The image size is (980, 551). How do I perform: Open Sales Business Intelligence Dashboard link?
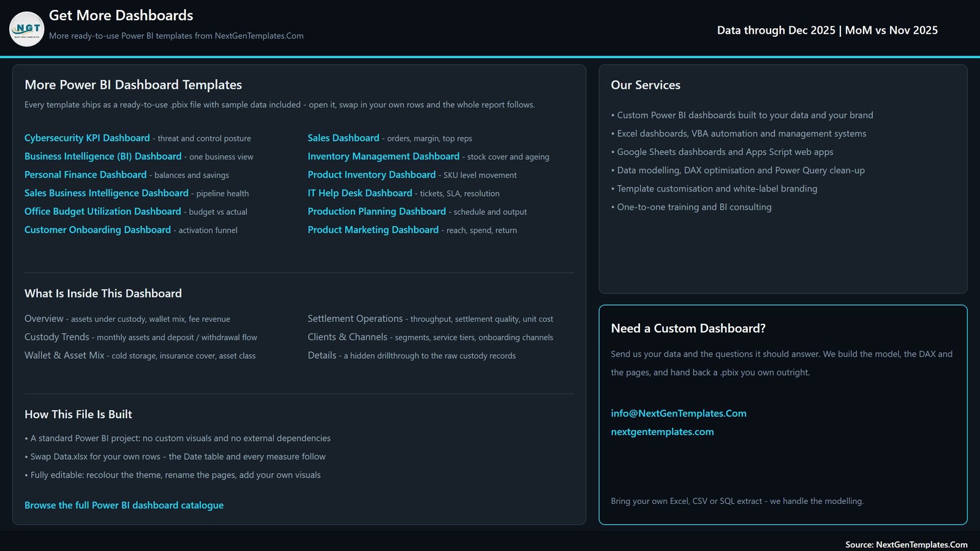point(107,193)
